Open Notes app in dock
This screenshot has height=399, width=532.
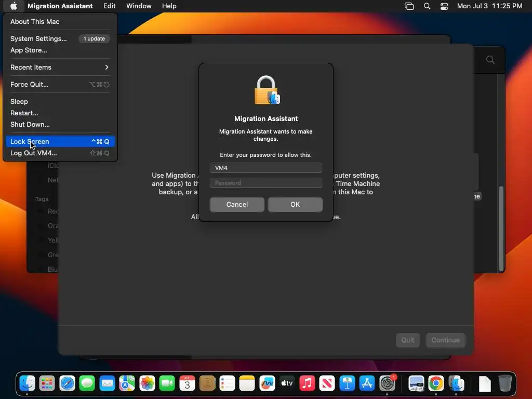tap(247, 383)
